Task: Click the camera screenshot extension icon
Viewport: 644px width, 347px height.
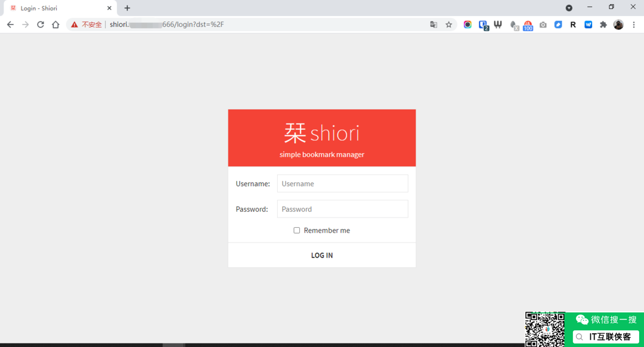Action: pyautogui.click(x=543, y=24)
